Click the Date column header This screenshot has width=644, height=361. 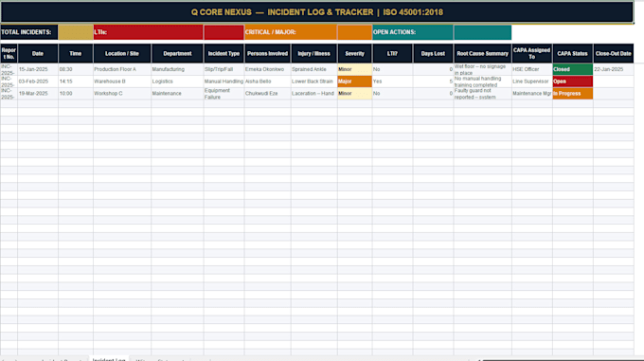click(x=38, y=53)
